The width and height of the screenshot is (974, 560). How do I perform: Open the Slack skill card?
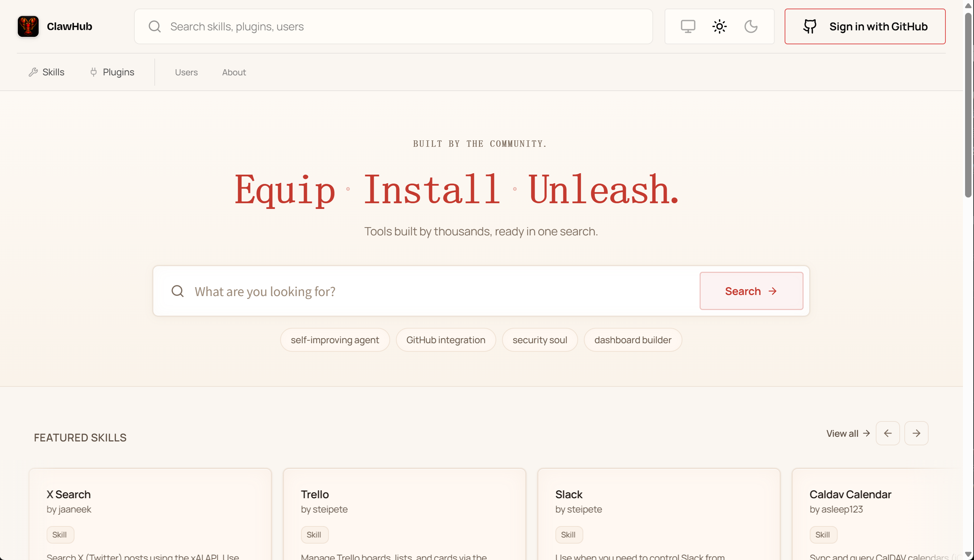659,514
